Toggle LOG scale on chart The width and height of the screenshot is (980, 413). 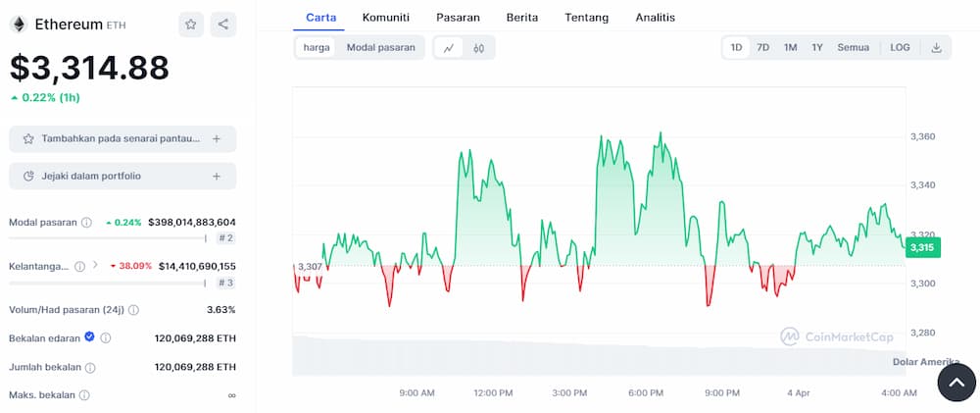coord(900,47)
